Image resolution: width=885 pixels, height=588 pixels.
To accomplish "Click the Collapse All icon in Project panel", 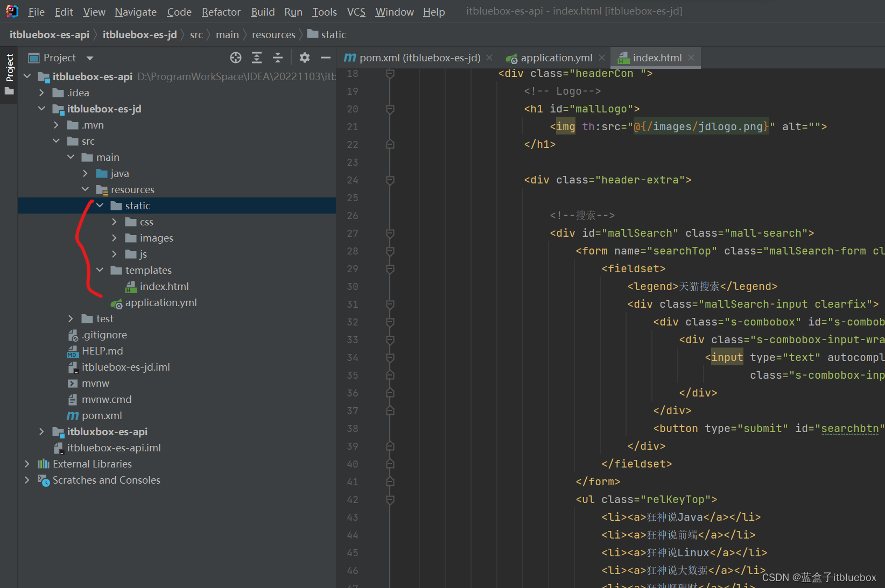I will [278, 58].
